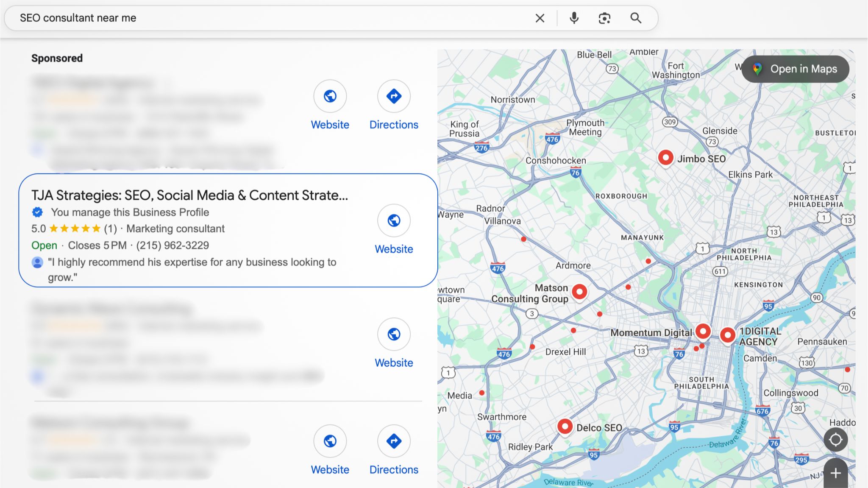This screenshot has height=488, width=868.
Task: Start voice search with microphone icon
Action: point(574,18)
